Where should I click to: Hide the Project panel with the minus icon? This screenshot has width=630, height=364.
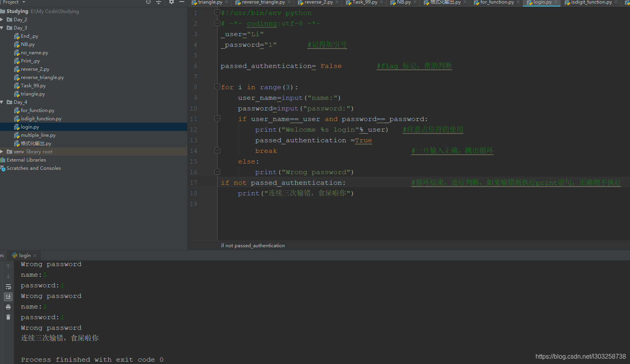pos(182,2)
